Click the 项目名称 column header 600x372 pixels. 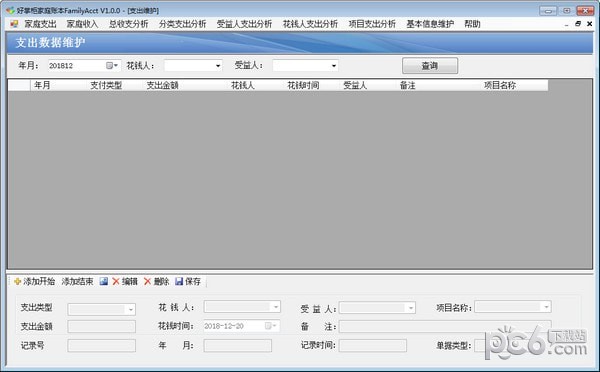[x=514, y=85]
